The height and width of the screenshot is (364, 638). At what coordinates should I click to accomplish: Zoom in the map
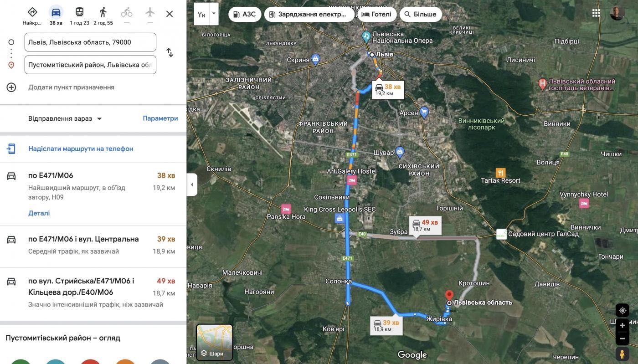[622, 326]
